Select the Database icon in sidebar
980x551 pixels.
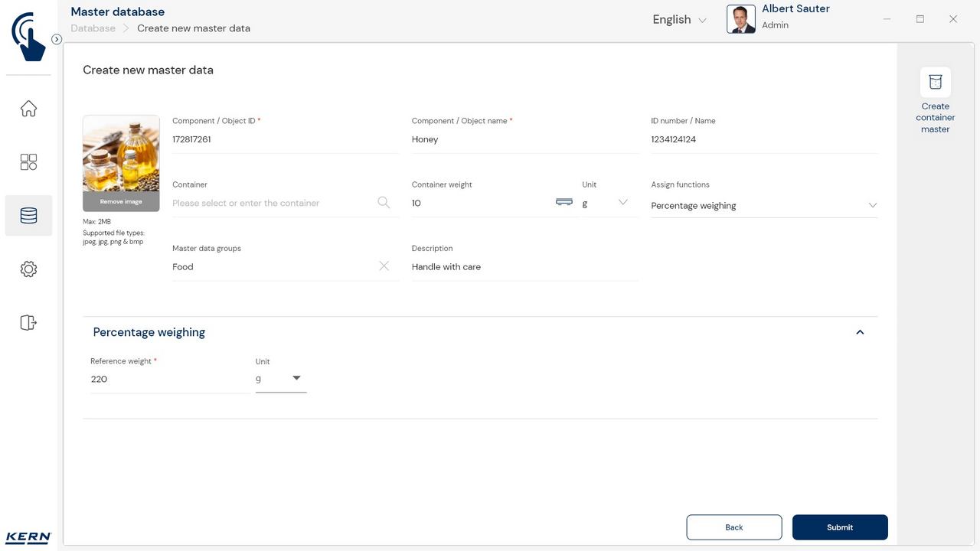tap(28, 216)
